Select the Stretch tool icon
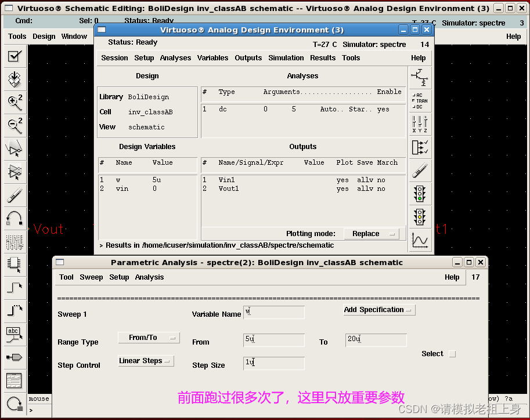The image size is (530, 420). coord(15,149)
